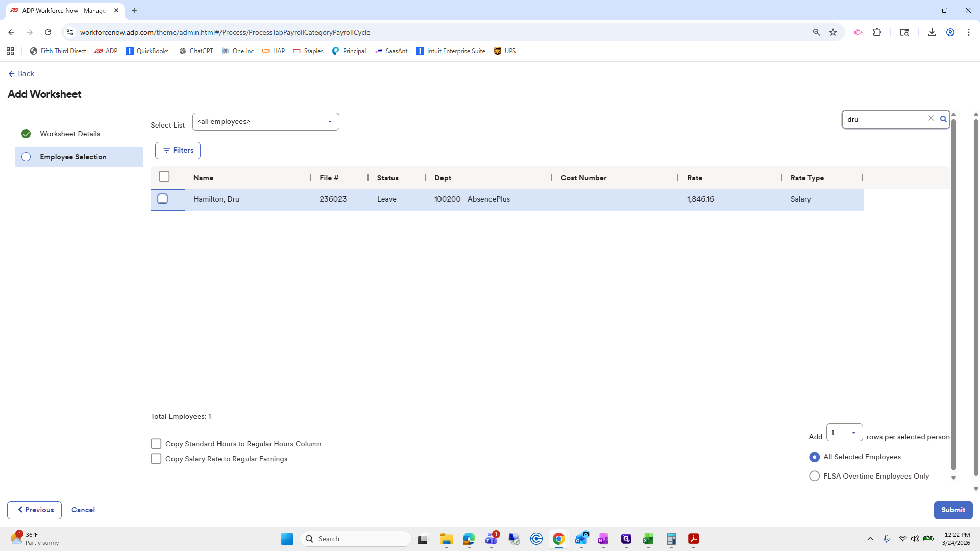Clear the employee search text with the X icon
This screenshot has width=980, height=551.
tap(930, 118)
